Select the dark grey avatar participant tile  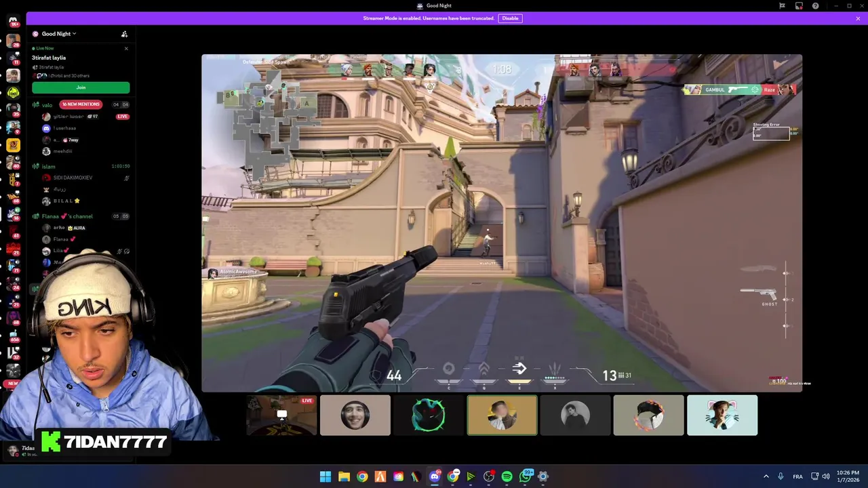(575, 415)
